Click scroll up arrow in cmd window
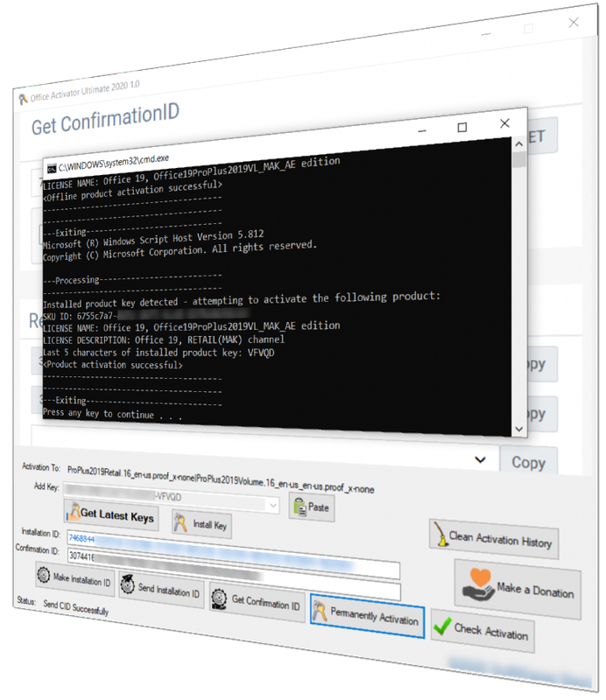Image resolution: width=606 pixels, height=700 pixels. click(518, 144)
